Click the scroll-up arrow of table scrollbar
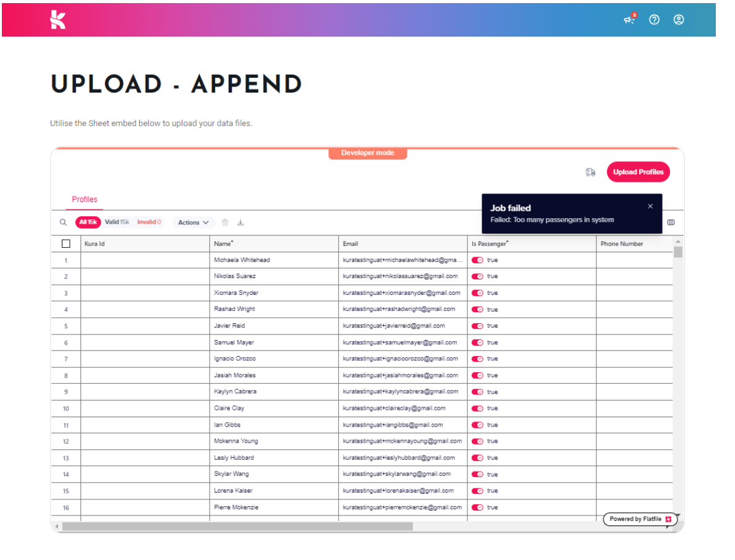The height and width of the screenshot is (560, 735). click(678, 241)
